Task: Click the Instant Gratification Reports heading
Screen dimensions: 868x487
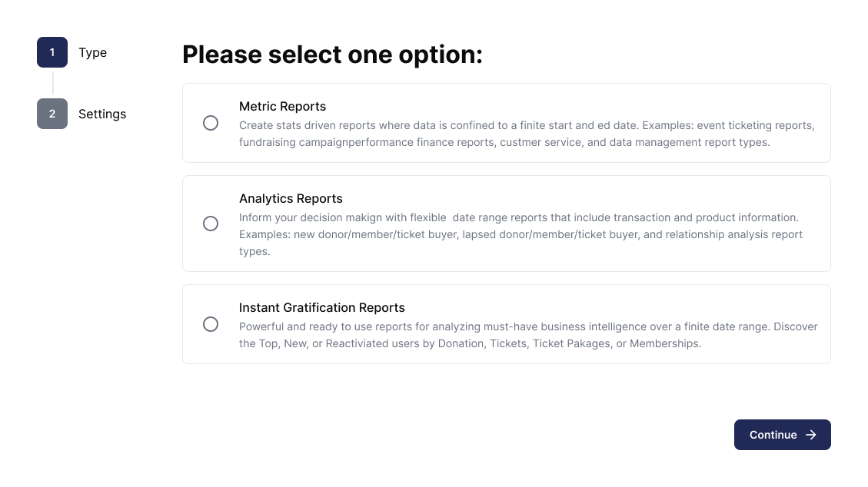Action: coord(321,307)
